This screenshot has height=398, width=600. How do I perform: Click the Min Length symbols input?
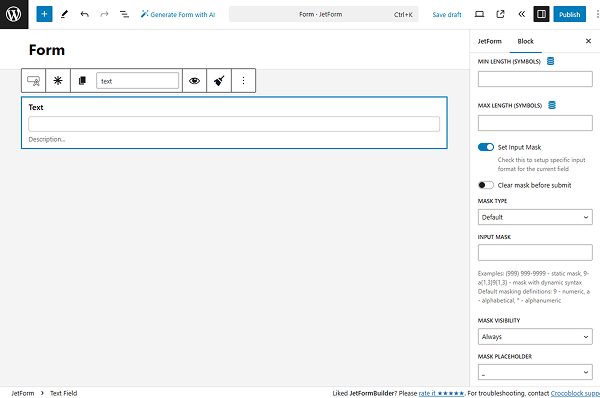[x=535, y=79]
